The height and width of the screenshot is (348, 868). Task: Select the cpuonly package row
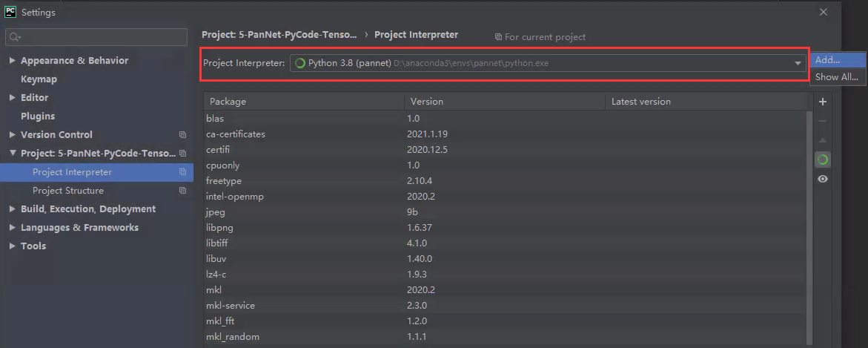tap(506, 165)
